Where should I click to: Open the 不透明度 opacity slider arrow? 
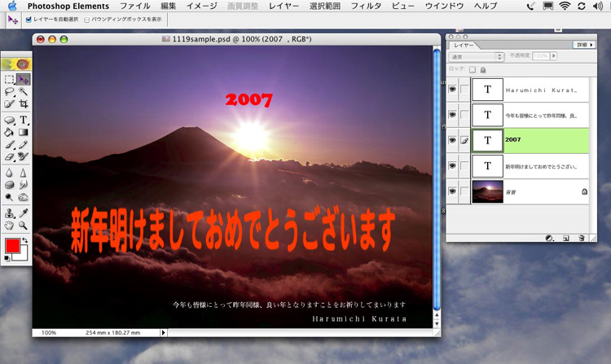point(554,56)
